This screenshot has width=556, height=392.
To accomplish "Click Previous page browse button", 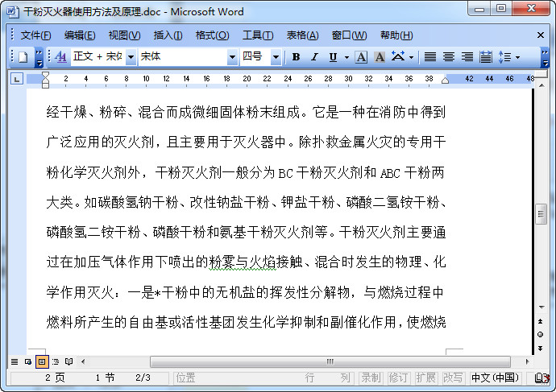I will tap(541, 321).
